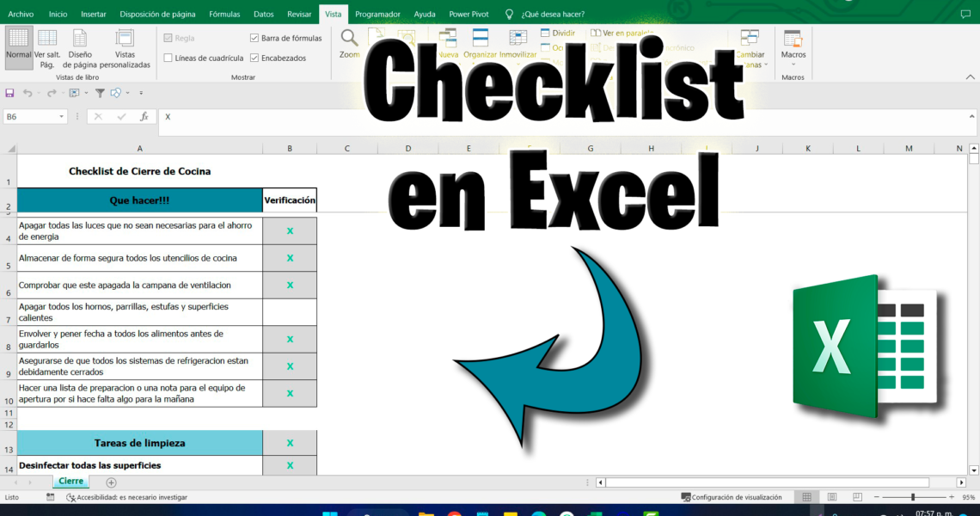Open the Revisar tab
Viewport: 980px width, 516px height.
(299, 14)
